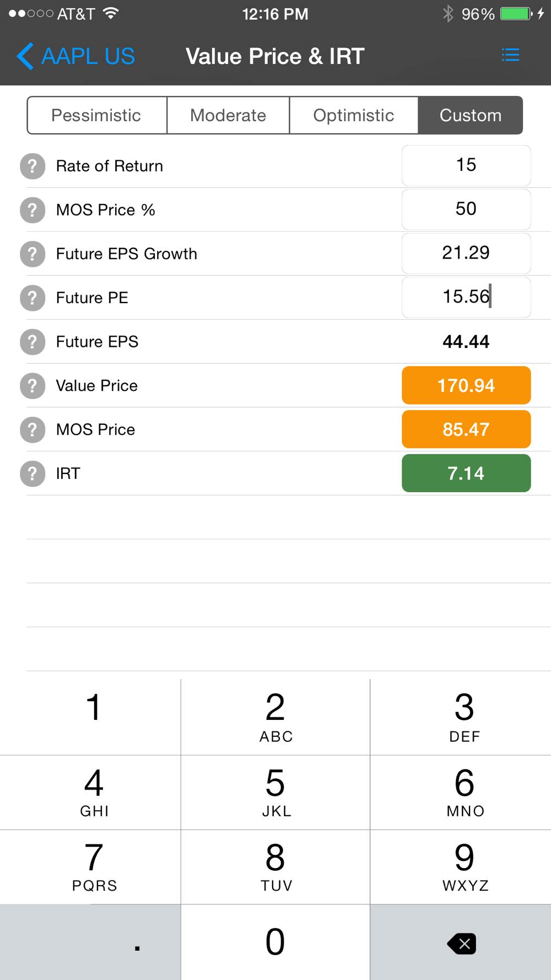Screen dimensions: 551x980
Task: Open help for Future EPS Growth
Action: pos(33,254)
